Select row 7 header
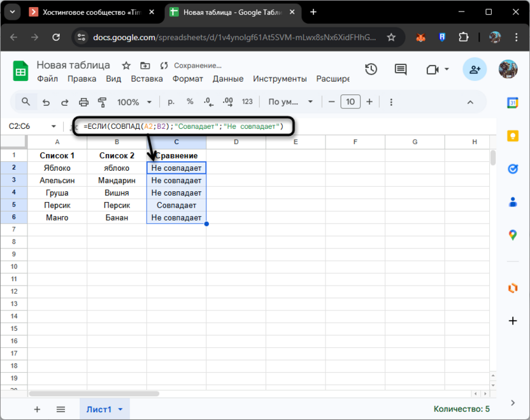Screen dimensions: 530x420 coord(14,229)
